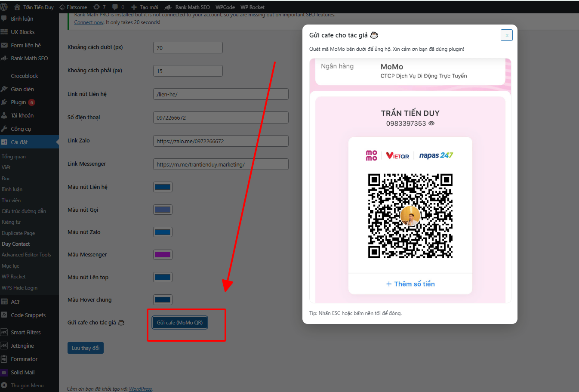The height and width of the screenshot is (392, 579).
Task: Click the Thêm số tiền link
Action: pos(410,284)
